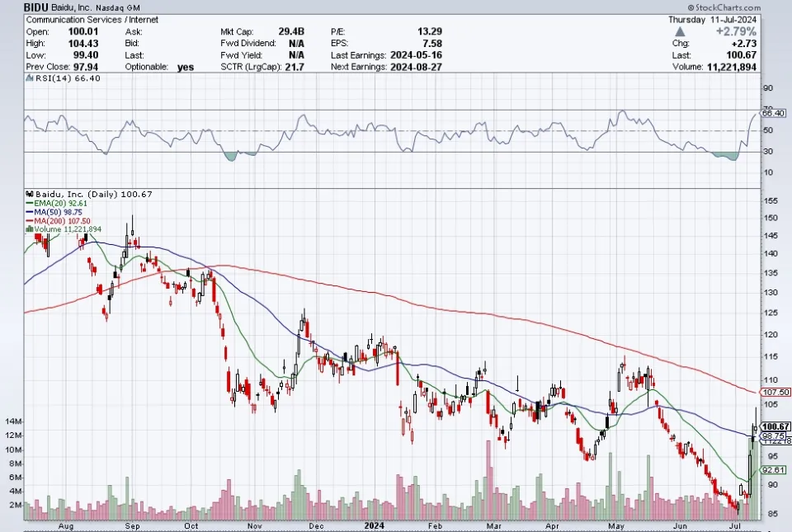The image size is (792, 532).
Task: Click the 92.61 EMA(20) price tag
Action: pos(773,469)
